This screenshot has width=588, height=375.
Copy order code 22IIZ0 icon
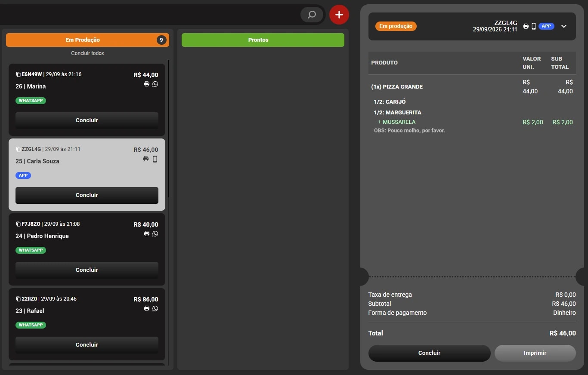tap(18, 299)
